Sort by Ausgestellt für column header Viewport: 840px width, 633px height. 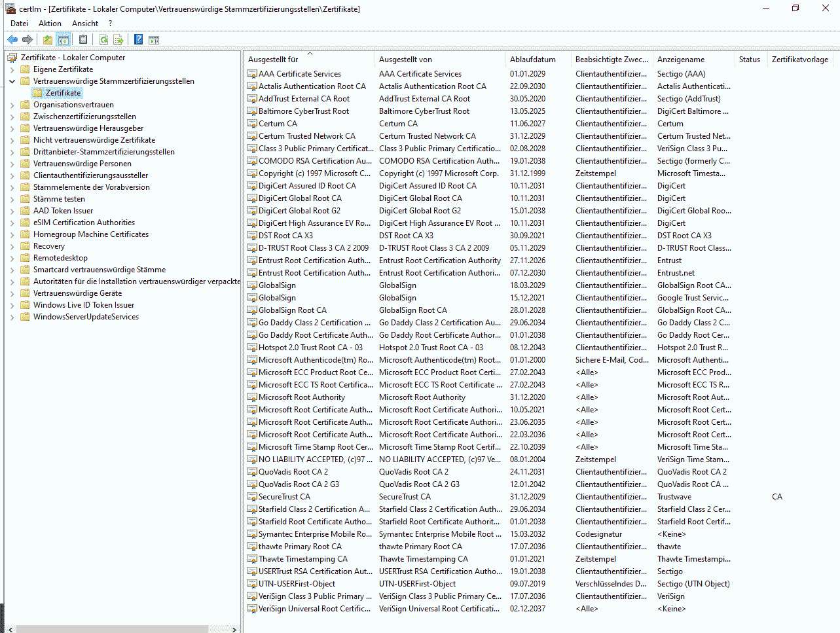309,60
